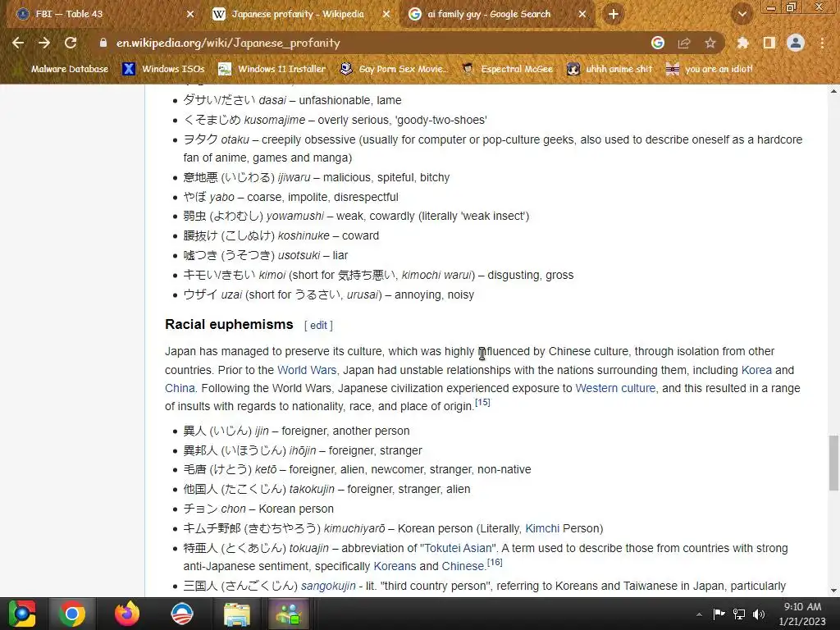840x630 pixels.
Task: Follow the World Wars link
Action: pyautogui.click(x=307, y=370)
